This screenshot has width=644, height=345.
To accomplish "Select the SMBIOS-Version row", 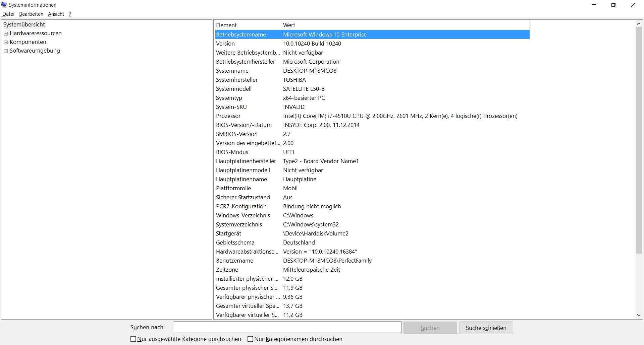I will pyautogui.click(x=372, y=134).
